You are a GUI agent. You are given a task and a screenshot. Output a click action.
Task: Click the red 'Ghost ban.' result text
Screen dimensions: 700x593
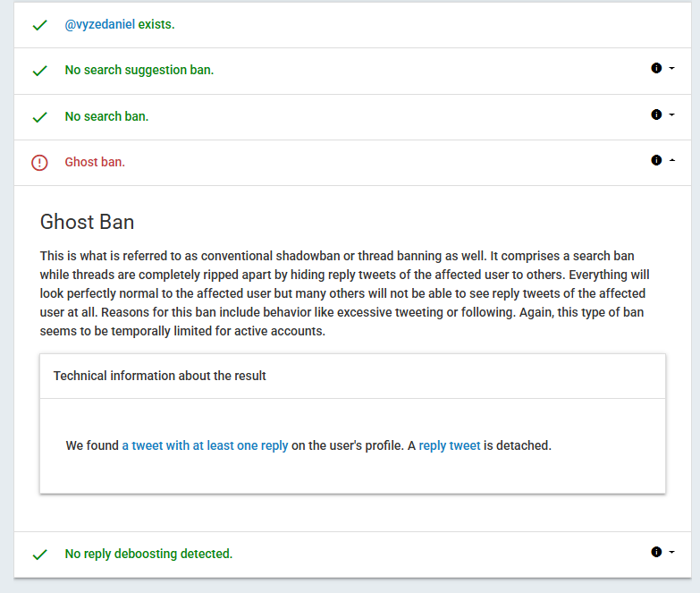[x=95, y=162]
